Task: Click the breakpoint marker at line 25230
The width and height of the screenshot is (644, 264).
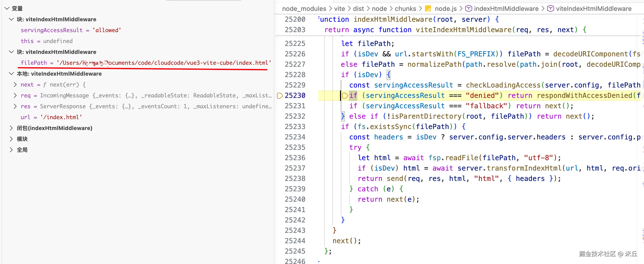Action: tap(280, 95)
